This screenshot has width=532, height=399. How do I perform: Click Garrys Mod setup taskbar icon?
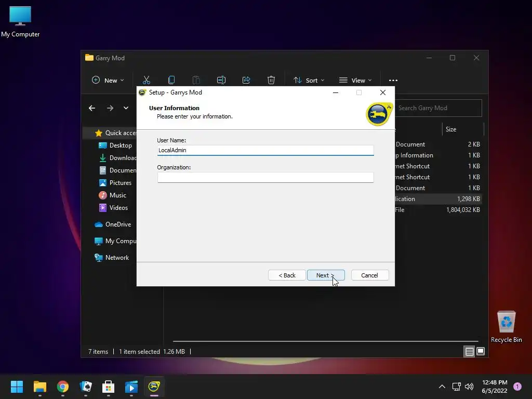pyautogui.click(x=154, y=387)
